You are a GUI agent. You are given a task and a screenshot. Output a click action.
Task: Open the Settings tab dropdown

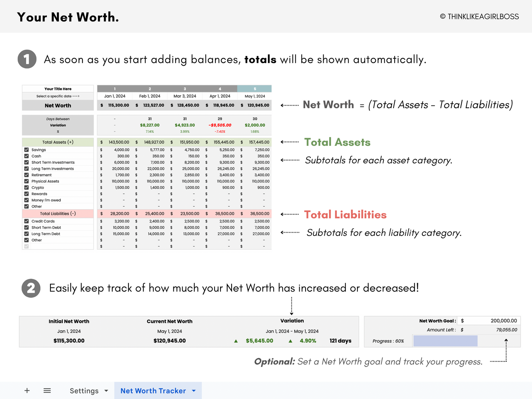pyautogui.click(x=106, y=391)
